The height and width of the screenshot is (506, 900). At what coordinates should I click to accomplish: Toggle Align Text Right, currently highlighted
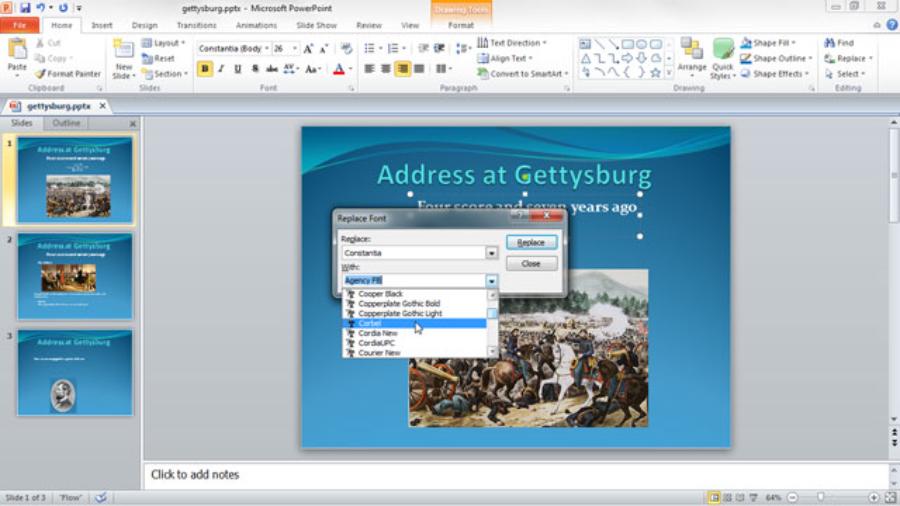[x=402, y=69]
